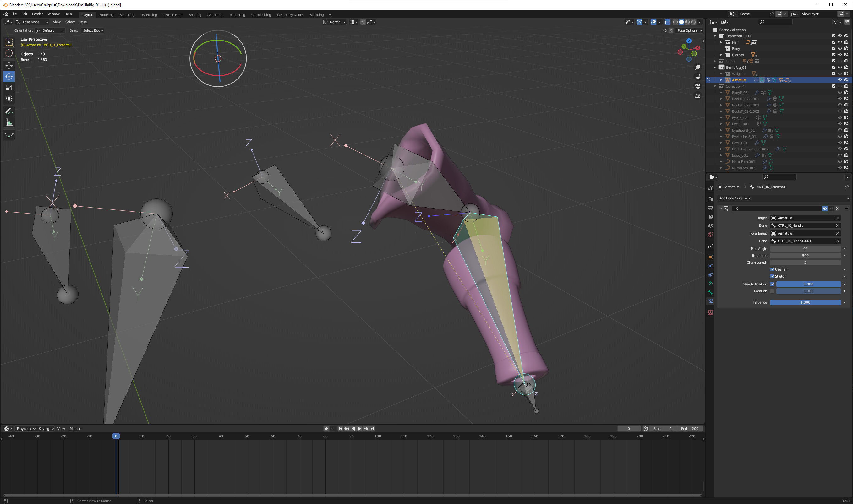Select the Cursor tool
The image size is (853, 504).
click(x=9, y=53)
